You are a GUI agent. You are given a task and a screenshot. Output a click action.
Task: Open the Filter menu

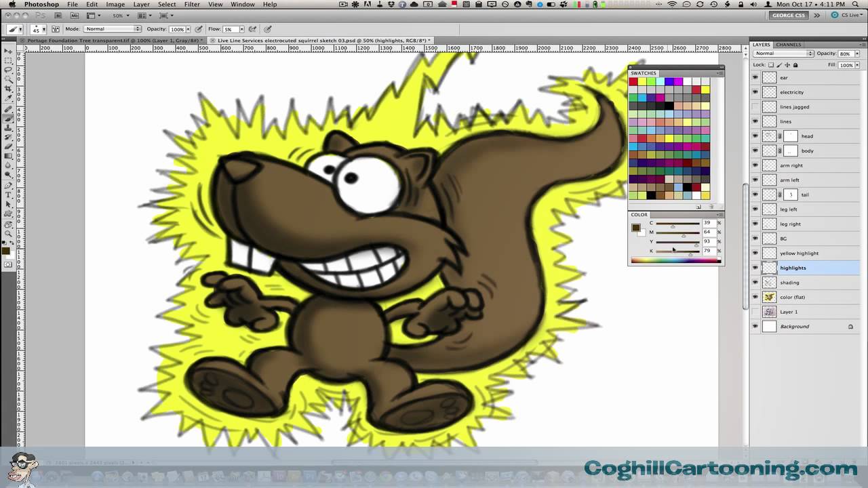point(192,4)
